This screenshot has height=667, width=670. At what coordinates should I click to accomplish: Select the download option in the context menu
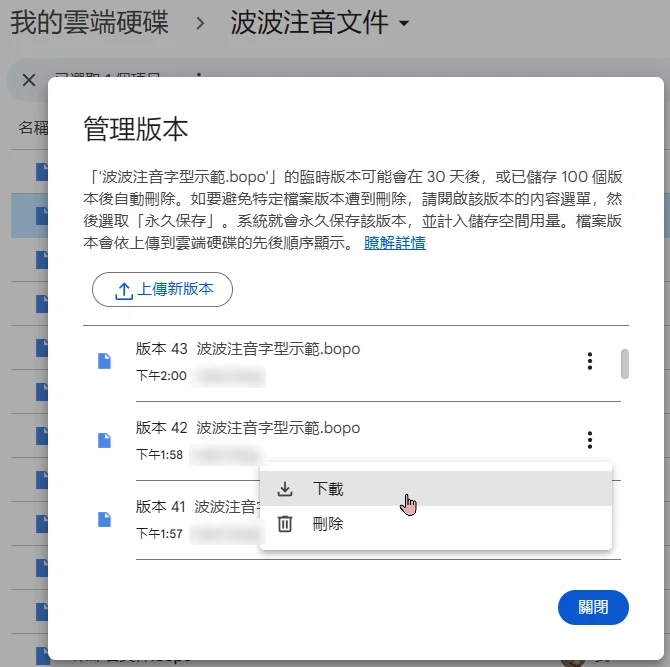tap(436, 488)
